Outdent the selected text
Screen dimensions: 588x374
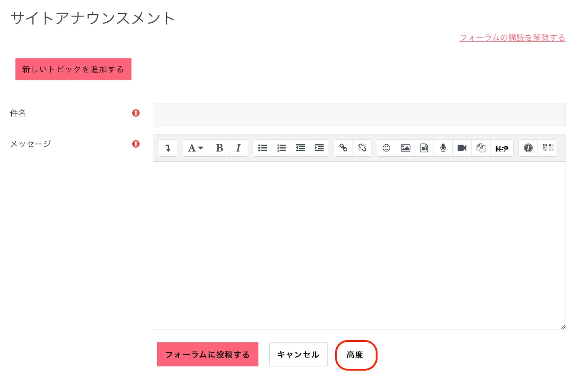click(300, 148)
